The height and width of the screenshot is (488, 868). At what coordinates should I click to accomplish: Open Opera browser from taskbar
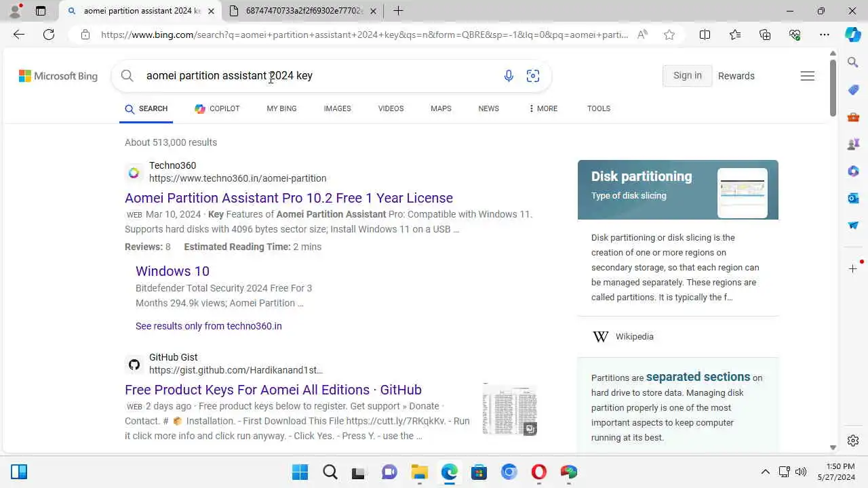point(539,472)
